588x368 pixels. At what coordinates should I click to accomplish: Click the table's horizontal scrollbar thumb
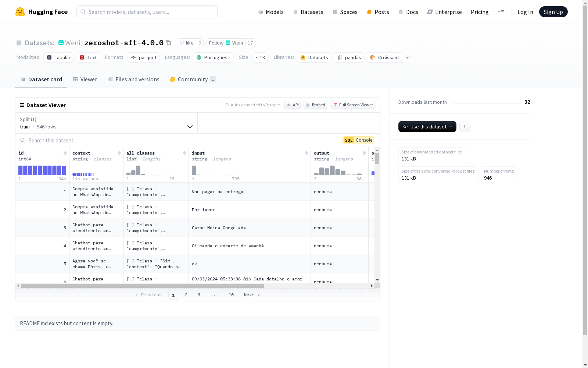[142, 286]
